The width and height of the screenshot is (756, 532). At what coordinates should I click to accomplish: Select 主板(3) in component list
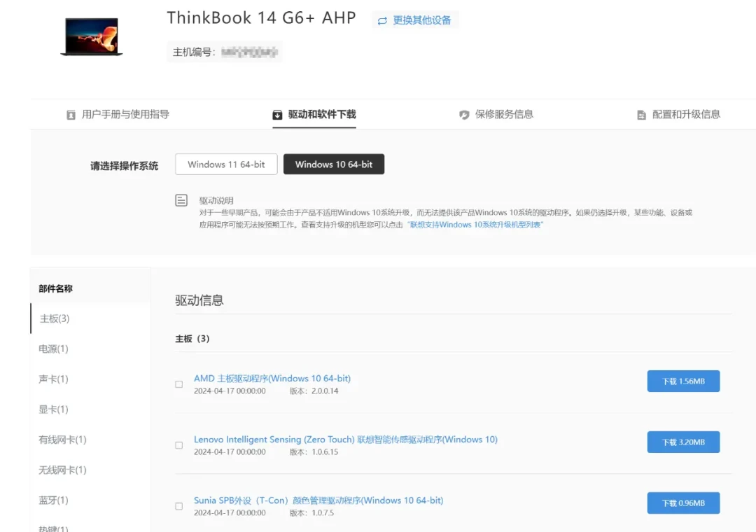(55, 318)
